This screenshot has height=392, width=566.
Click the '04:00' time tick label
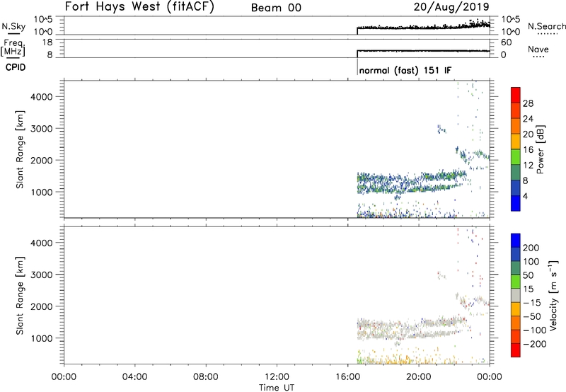[x=134, y=377]
